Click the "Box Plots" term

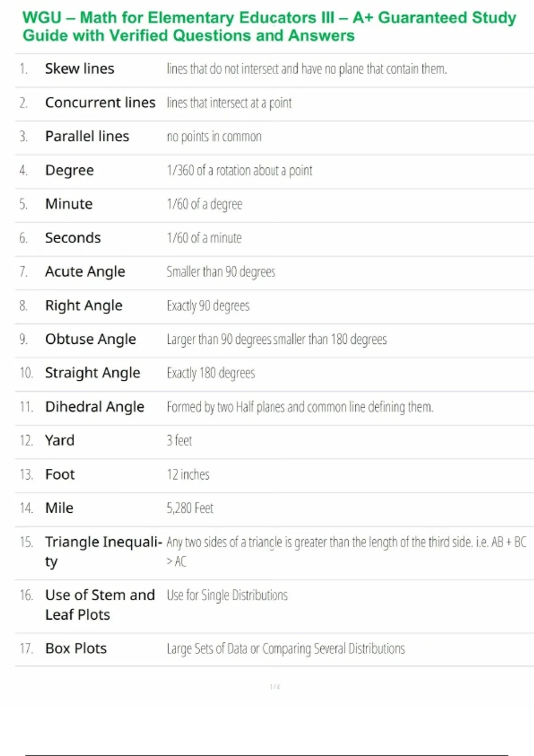click(x=76, y=649)
